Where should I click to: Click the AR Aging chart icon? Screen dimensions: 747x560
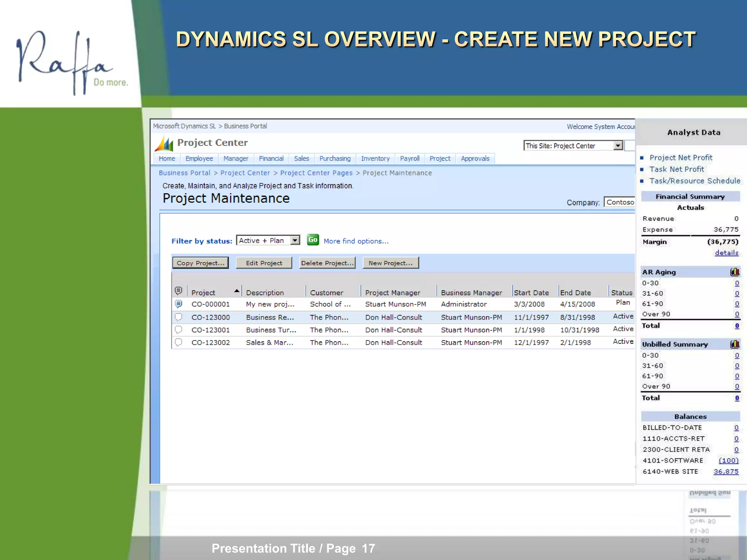point(735,272)
